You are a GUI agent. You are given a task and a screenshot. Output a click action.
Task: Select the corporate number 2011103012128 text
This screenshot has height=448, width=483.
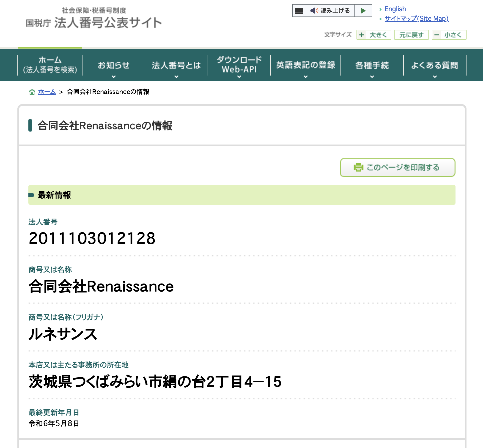click(x=92, y=239)
